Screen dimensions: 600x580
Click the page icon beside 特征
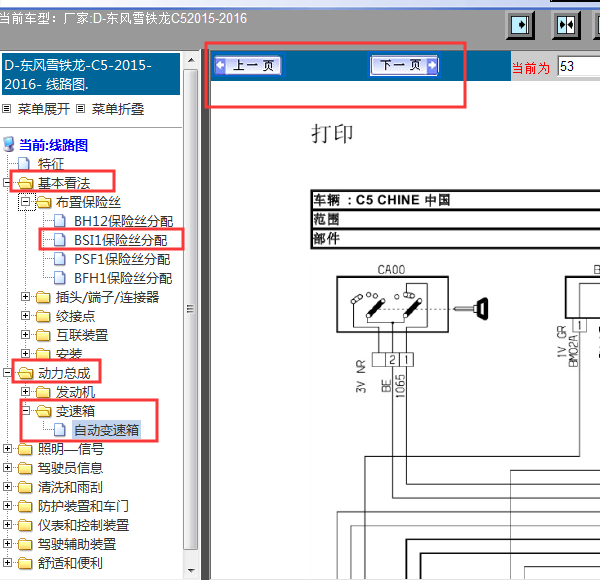click(x=24, y=164)
